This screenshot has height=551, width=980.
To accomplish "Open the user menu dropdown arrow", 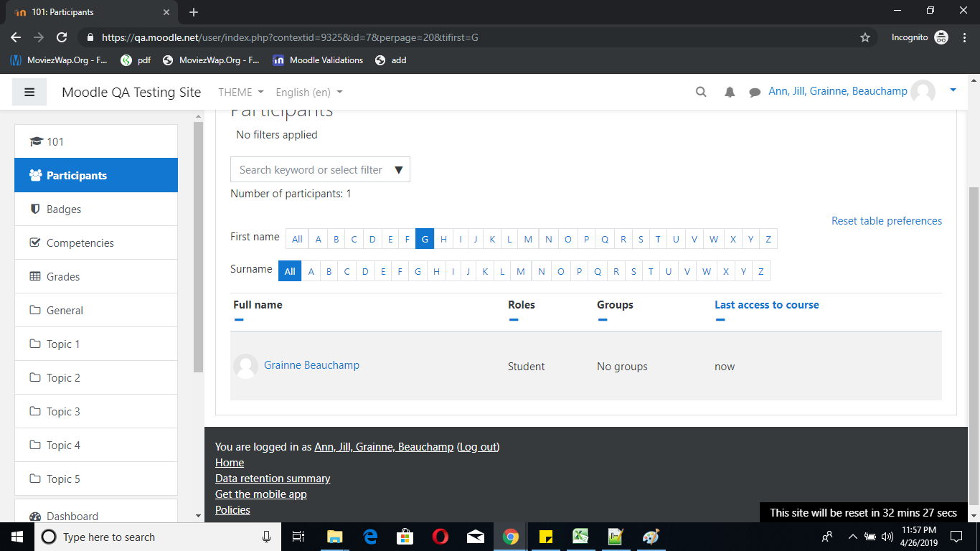I will (x=953, y=90).
